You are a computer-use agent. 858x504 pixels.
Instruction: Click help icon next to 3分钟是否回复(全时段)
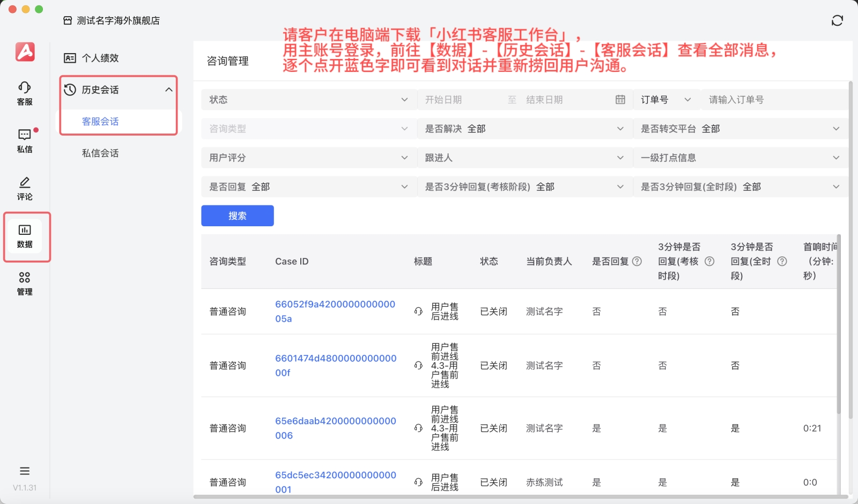coord(782,261)
